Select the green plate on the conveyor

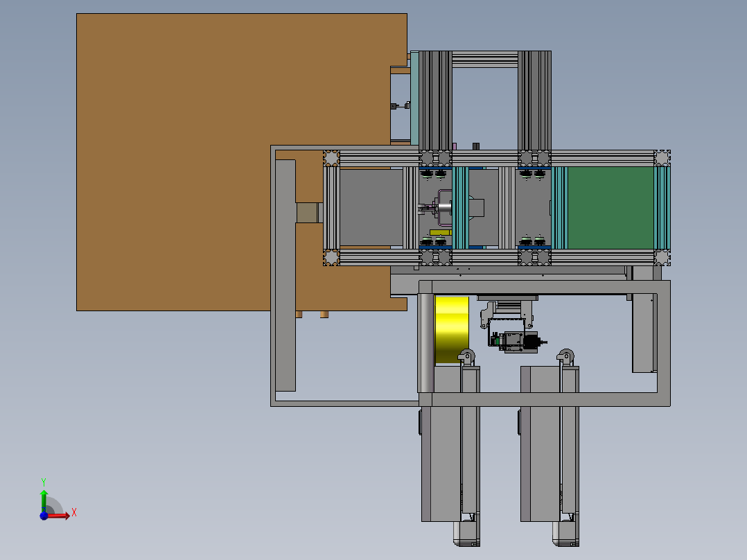610,208
